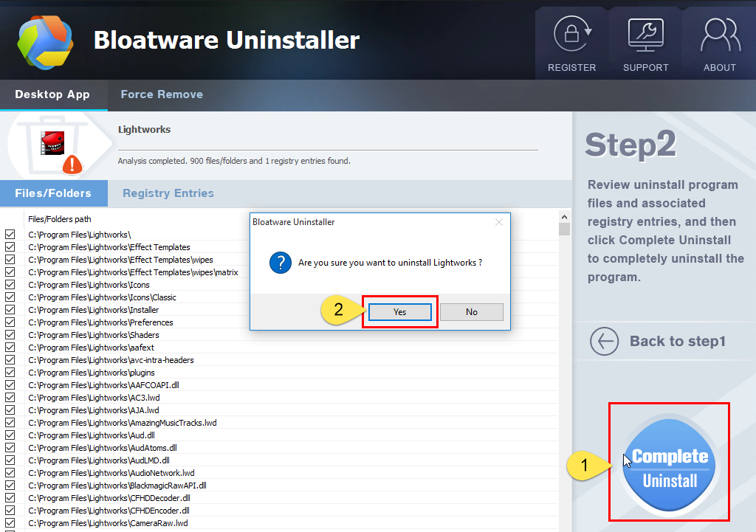Image resolution: width=756 pixels, height=532 pixels.
Task: Select the CFHDEncoder.dll path text
Action: [109, 511]
